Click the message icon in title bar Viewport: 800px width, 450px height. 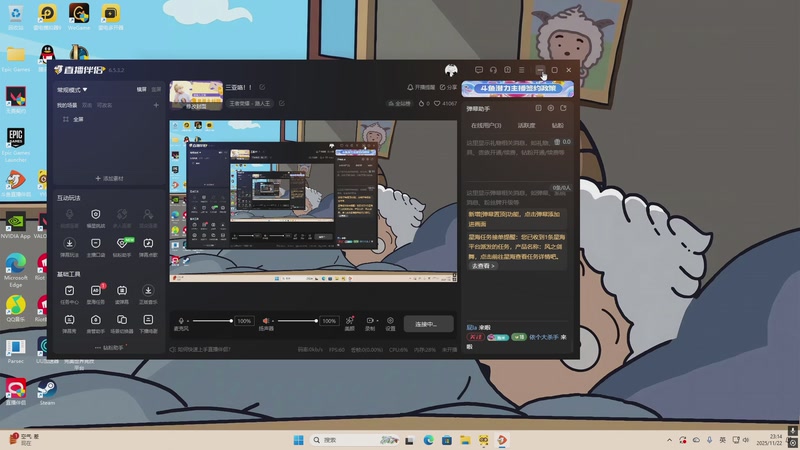coord(479,70)
